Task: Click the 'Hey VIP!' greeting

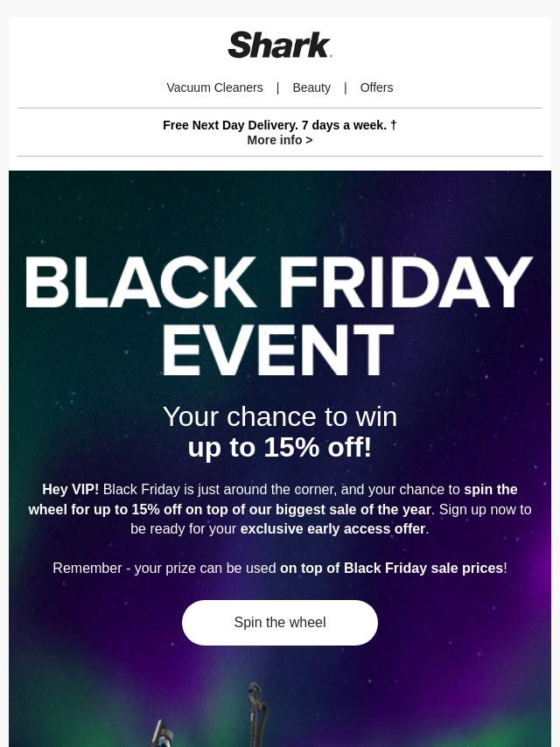Action: (x=70, y=490)
